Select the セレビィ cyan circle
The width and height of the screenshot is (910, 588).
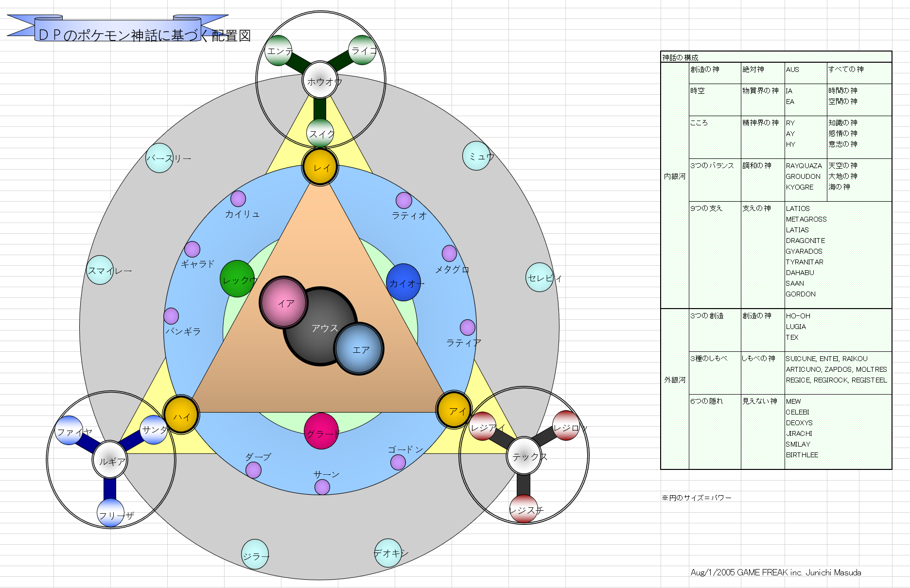click(540, 277)
